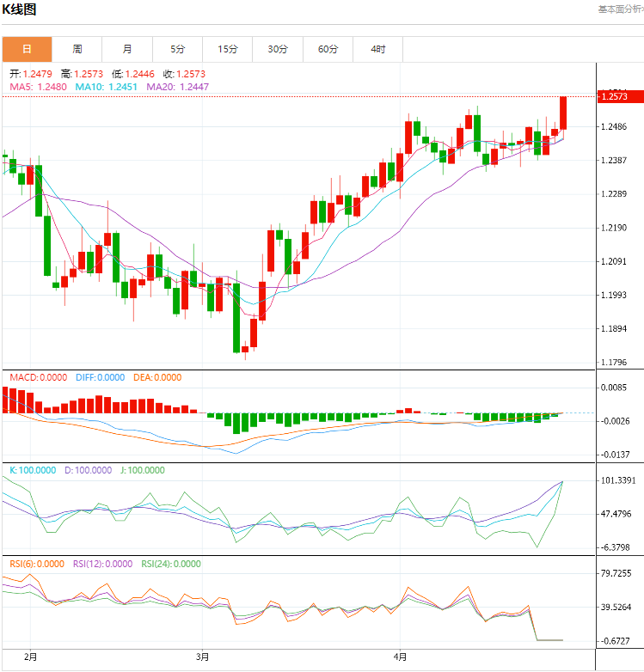644x672 pixels.
Task: Click the K线图 heading
Action: (19, 9)
